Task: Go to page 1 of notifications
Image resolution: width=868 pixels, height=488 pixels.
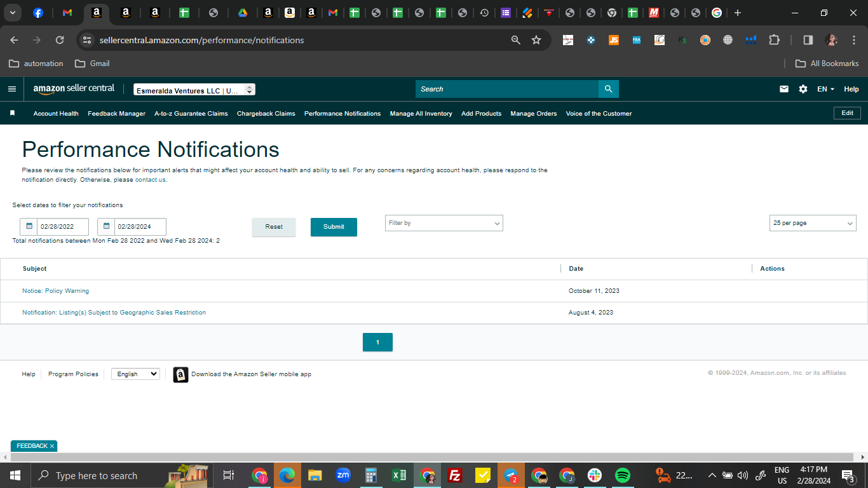Action: click(x=377, y=342)
